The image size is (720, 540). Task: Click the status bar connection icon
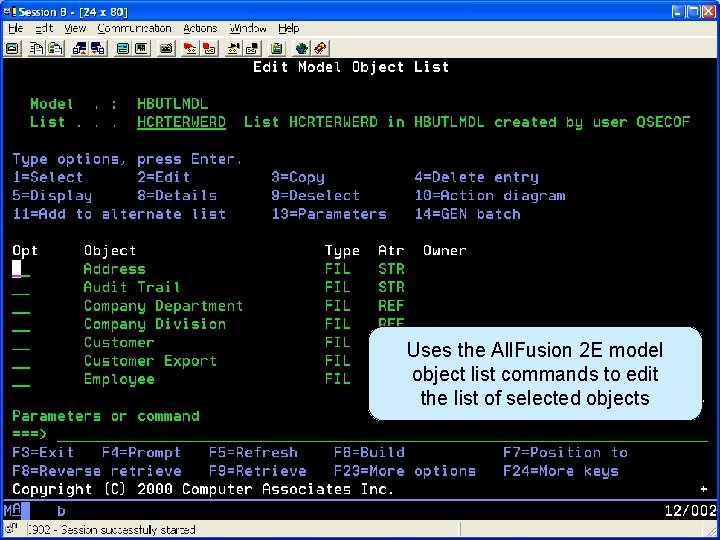(x=12, y=529)
